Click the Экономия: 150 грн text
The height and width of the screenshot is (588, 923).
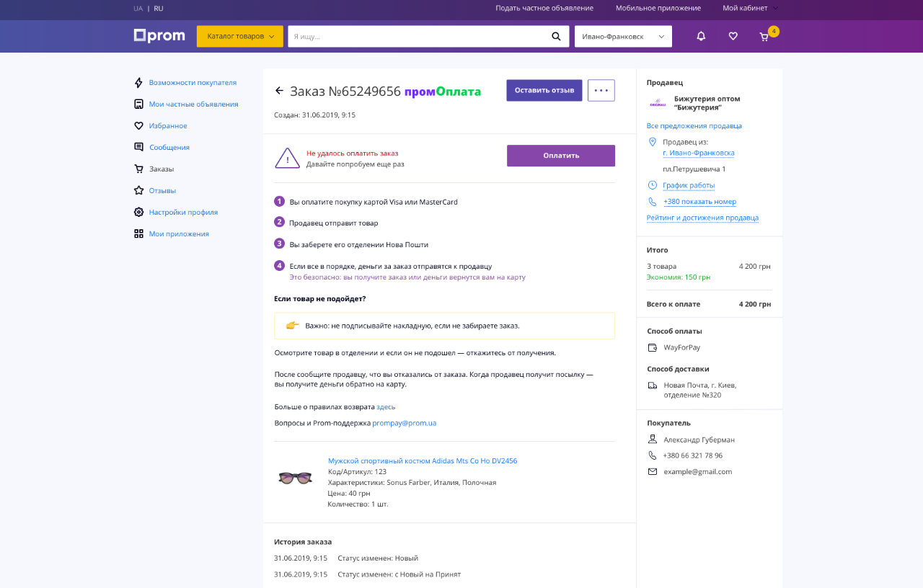click(x=679, y=277)
